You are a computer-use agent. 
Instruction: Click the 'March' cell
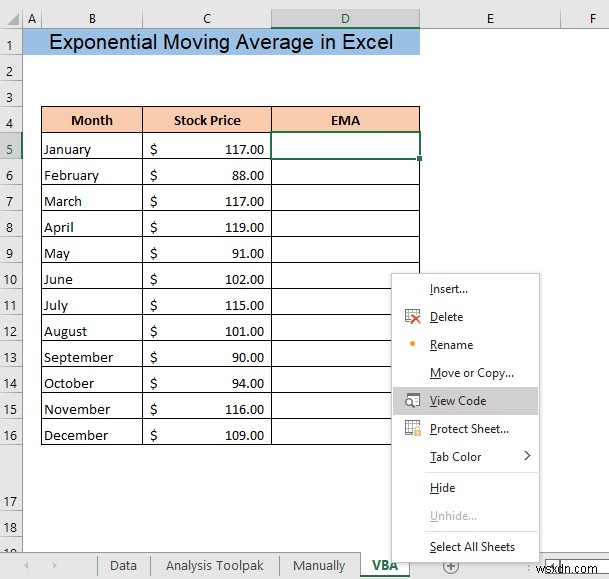(92, 198)
